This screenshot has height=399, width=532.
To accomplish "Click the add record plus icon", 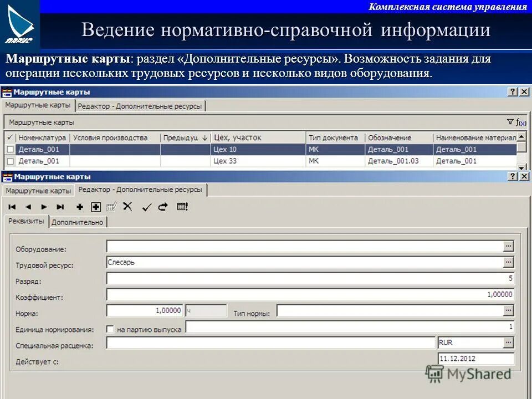I will pos(80,207).
